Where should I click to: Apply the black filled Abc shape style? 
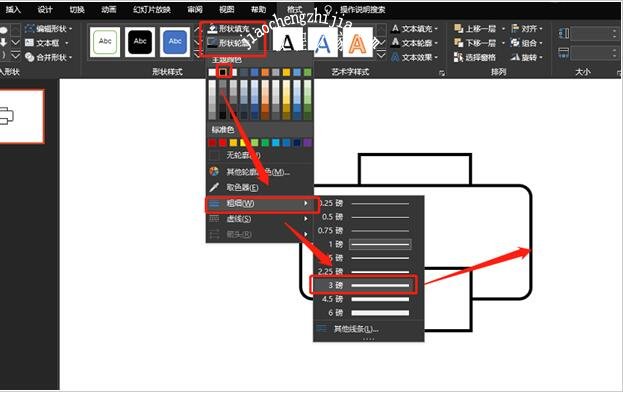point(140,42)
